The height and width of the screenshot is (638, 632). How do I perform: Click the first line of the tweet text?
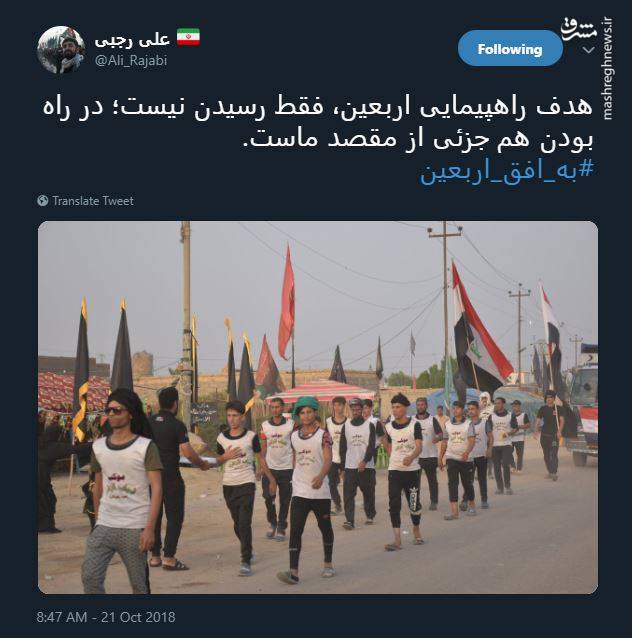coord(317,107)
